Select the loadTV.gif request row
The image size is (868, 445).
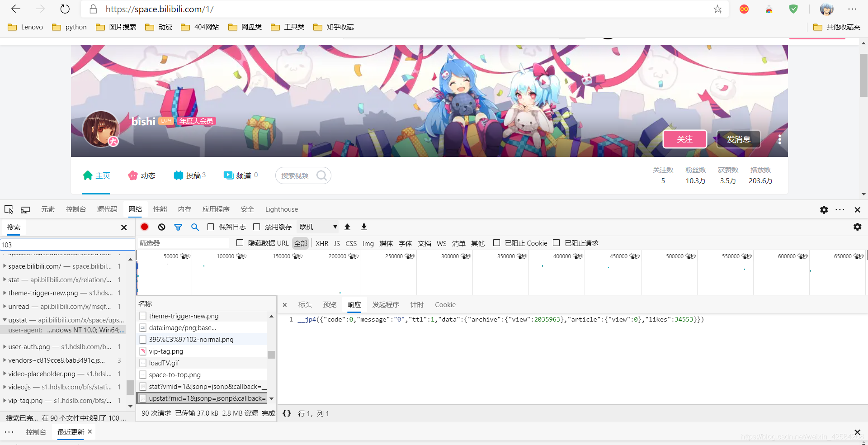click(x=202, y=363)
